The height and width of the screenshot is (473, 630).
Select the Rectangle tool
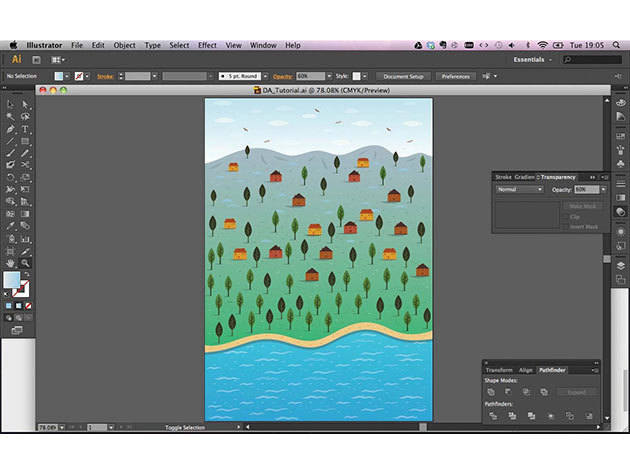point(25,141)
